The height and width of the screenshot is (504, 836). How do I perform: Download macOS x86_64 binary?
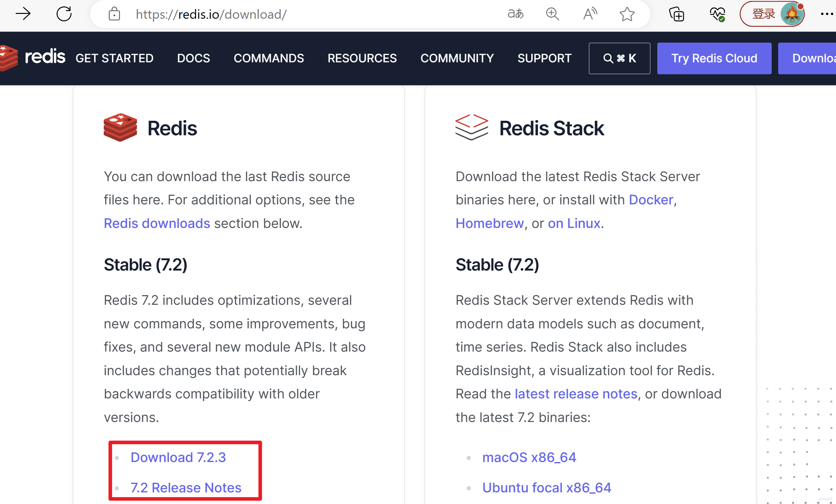pos(529,457)
